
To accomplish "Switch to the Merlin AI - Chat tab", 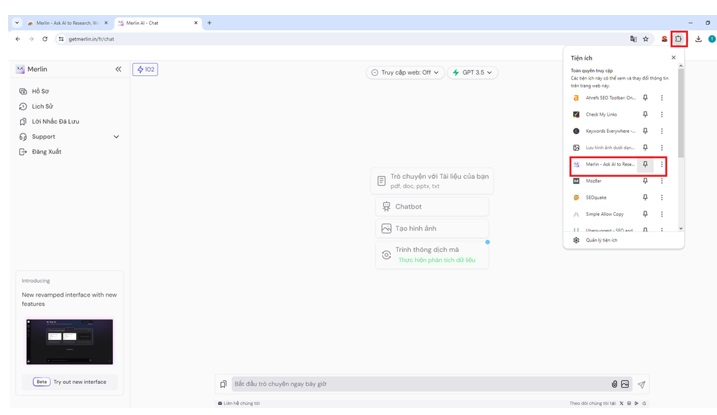I will point(157,22).
